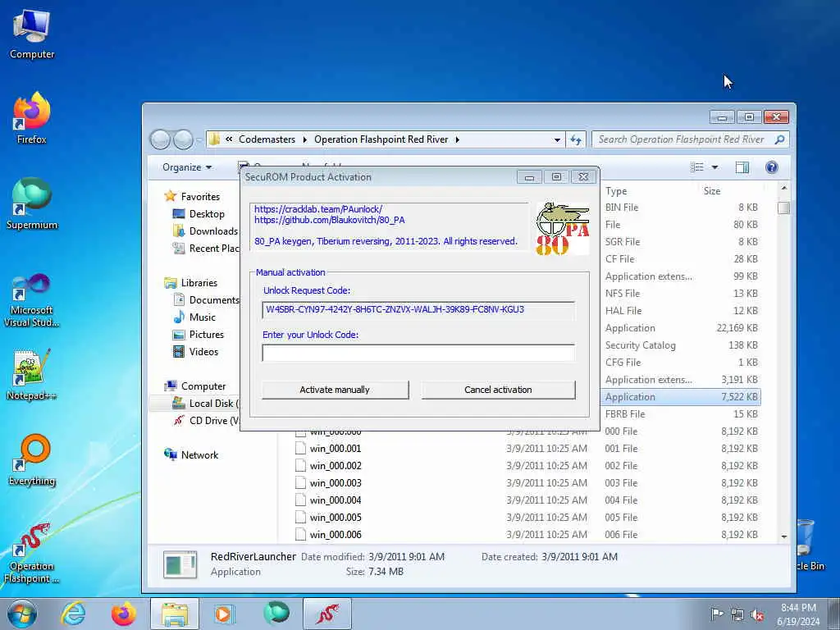Switch to the red snake taskbar app
The width and height of the screenshot is (840, 630).
pyautogui.click(x=327, y=614)
